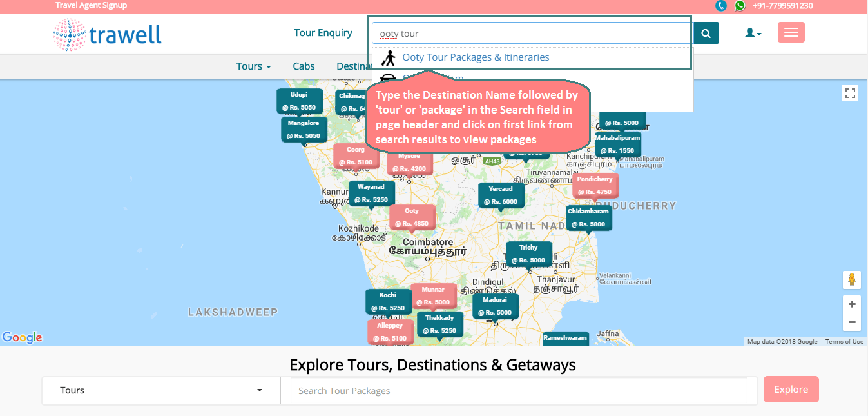Toggle the hamburger navigation menu
The height and width of the screenshot is (416, 868).
click(x=791, y=33)
